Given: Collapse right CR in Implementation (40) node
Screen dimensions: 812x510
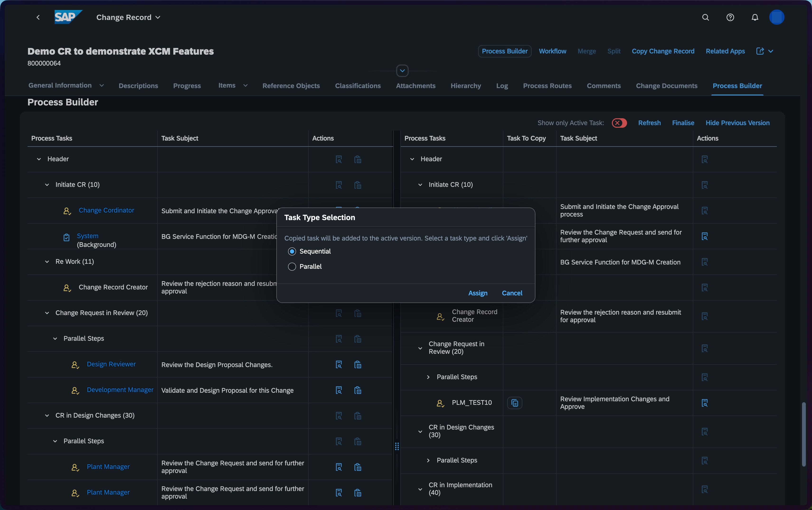Looking at the screenshot, I should [x=420, y=489].
